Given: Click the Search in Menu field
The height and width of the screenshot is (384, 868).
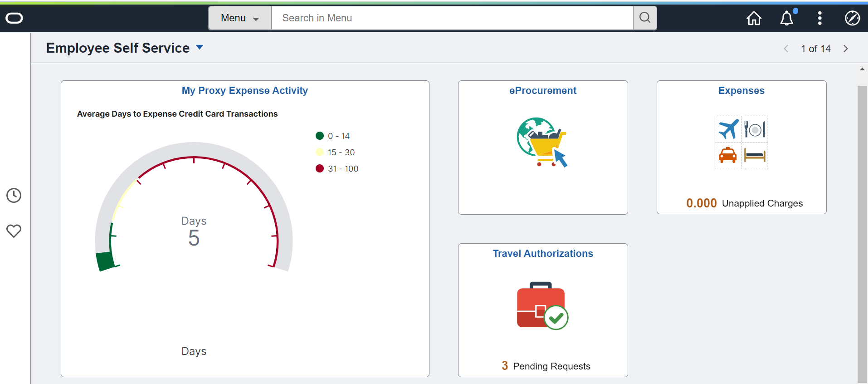Looking at the screenshot, I should click(452, 18).
